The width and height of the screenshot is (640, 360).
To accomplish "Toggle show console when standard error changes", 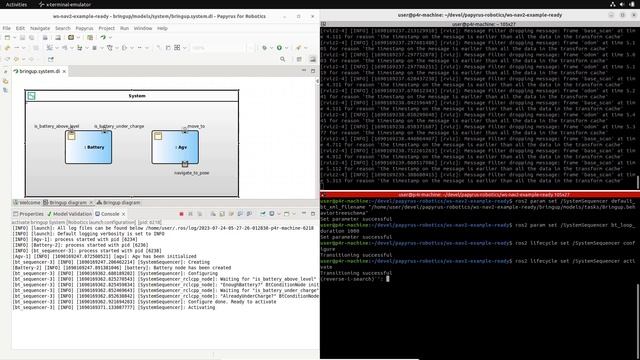I will coord(249,214).
